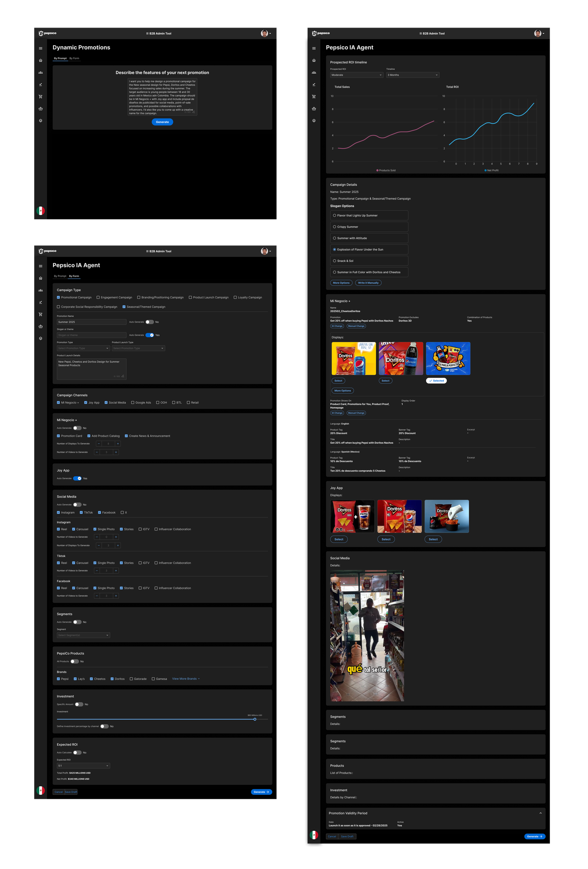Click Write it Manually button

point(368,283)
